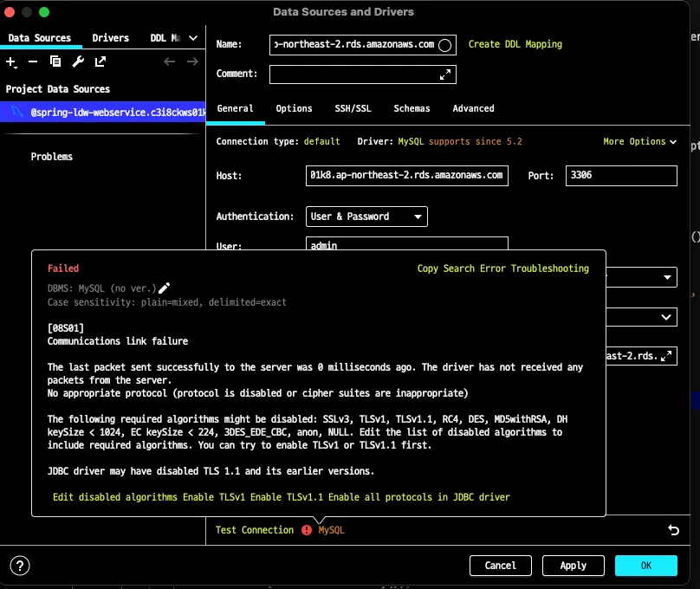Click the pencil icon beside DBMS MySQL
Screen dimensions: 700x589
(165, 288)
